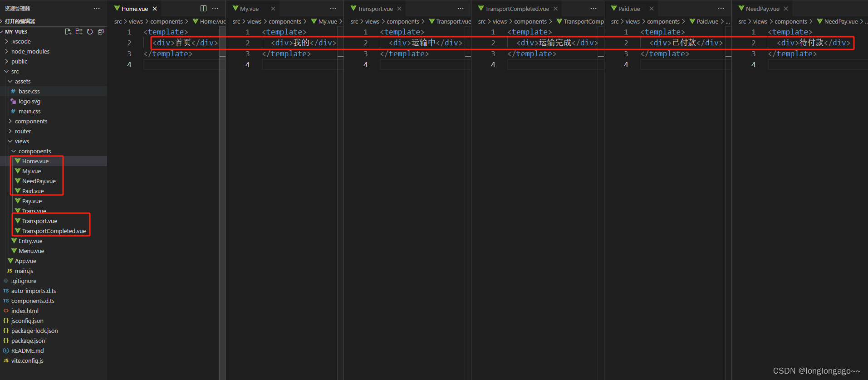Open package.json in the explorer
This screenshot has width=868, height=380.
click(54, 341)
